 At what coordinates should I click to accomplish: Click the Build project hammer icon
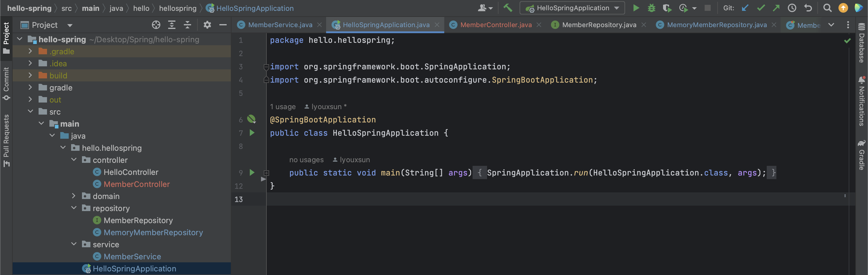508,8
